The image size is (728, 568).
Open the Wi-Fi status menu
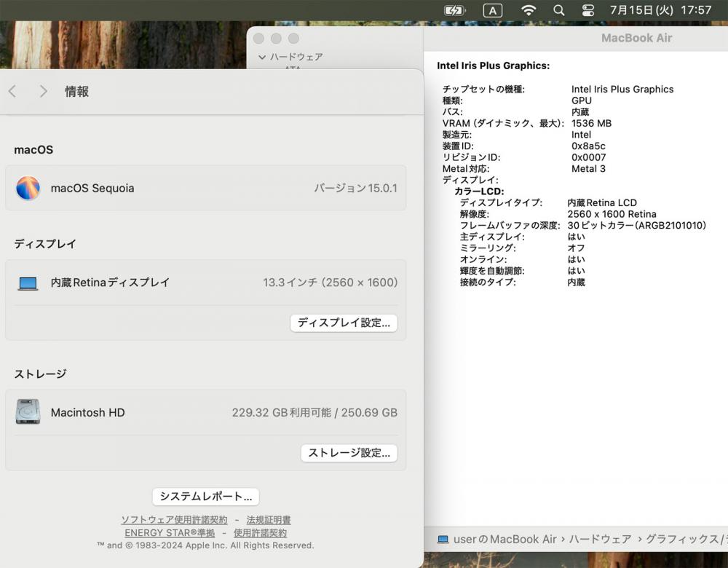point(529,10)
